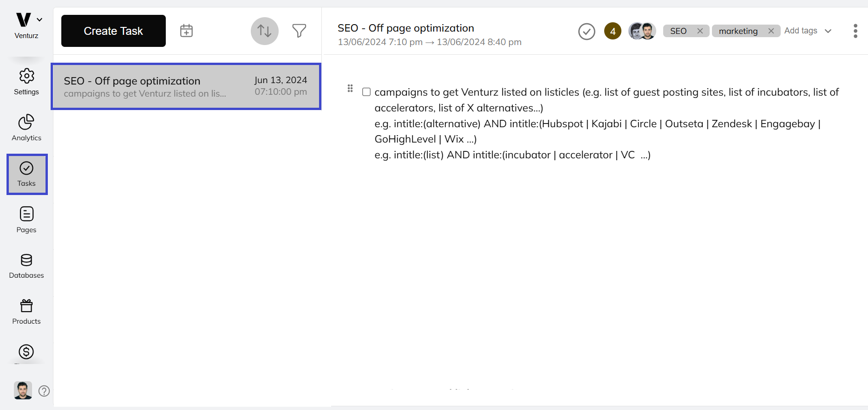The height and width of the screenshot is (410, 868).
Task: Click the 'Jun 13, 2024' date in the task row
Action: pos(281,80)
